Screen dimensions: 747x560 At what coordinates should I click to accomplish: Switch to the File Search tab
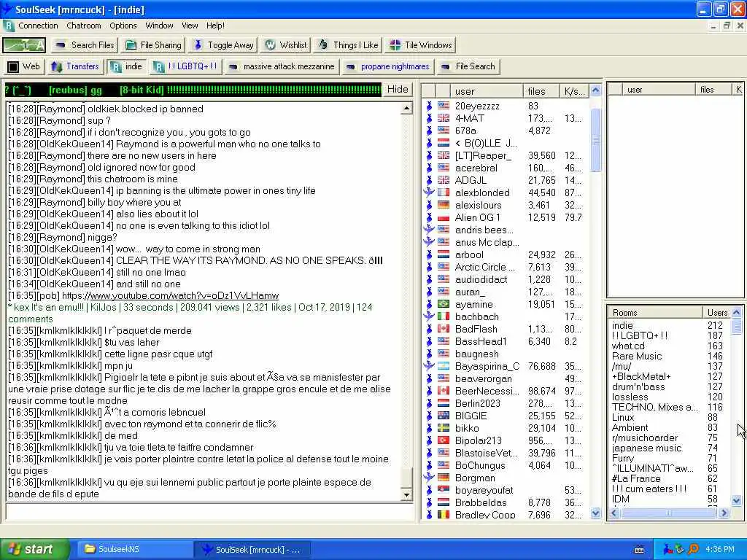tap(468, 66)
